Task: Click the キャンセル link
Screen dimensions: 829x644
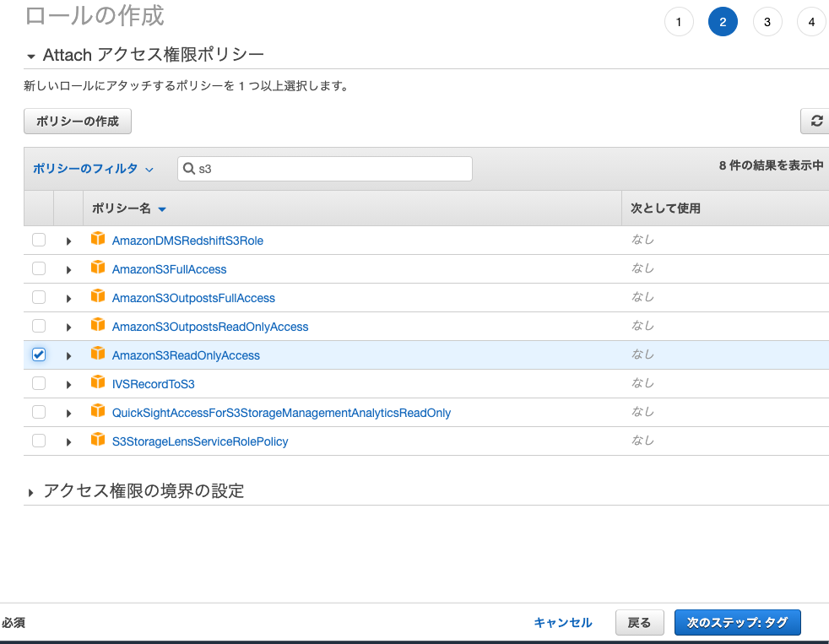Action: pos(563,622)
